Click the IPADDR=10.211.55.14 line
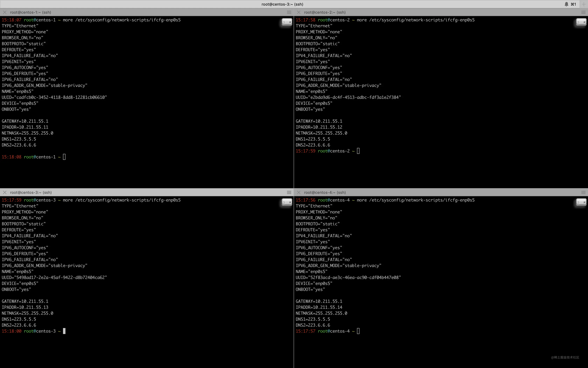This screenshot has height=368, width=588. tap(319, 307)
